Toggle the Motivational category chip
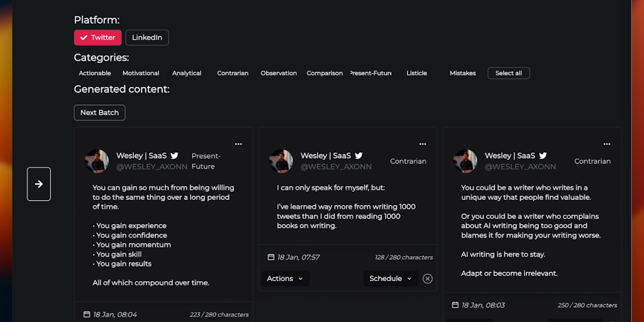The width and height of the screenshot is (644, 322). (141, 74)
